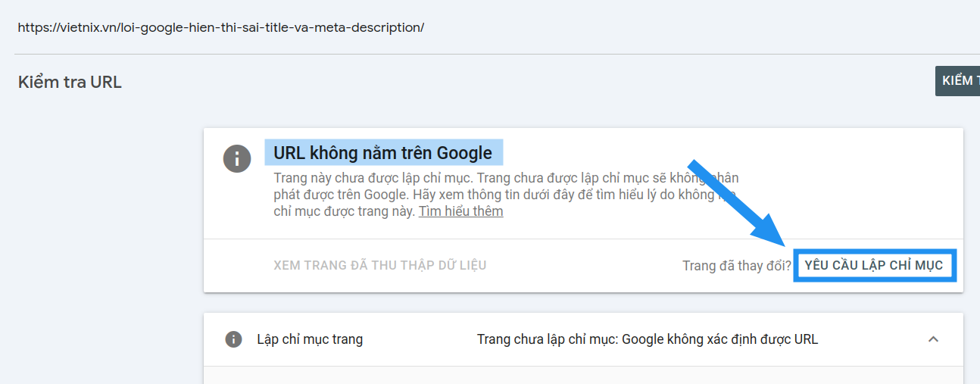Select the 'Kiểm tra URL' page heading
The width and height of the screenshot is (980, 384).
coord(70,82)
